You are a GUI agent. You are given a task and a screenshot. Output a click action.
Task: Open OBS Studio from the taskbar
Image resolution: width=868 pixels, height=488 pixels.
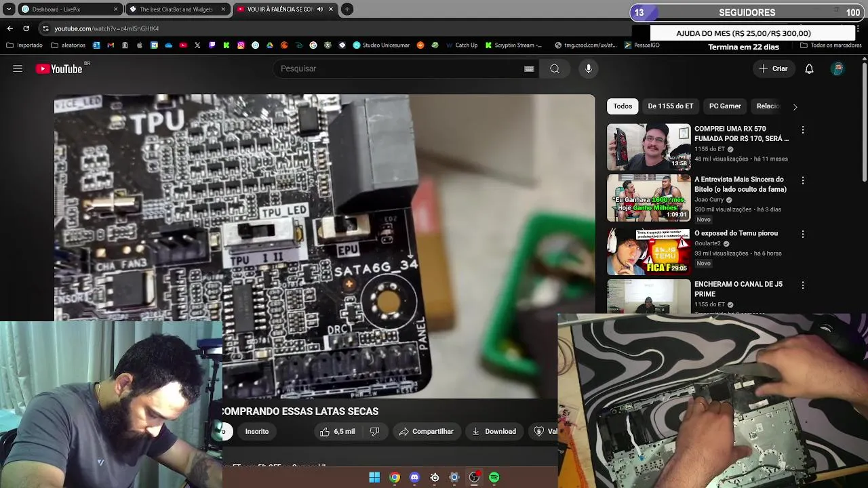point(474,477)
